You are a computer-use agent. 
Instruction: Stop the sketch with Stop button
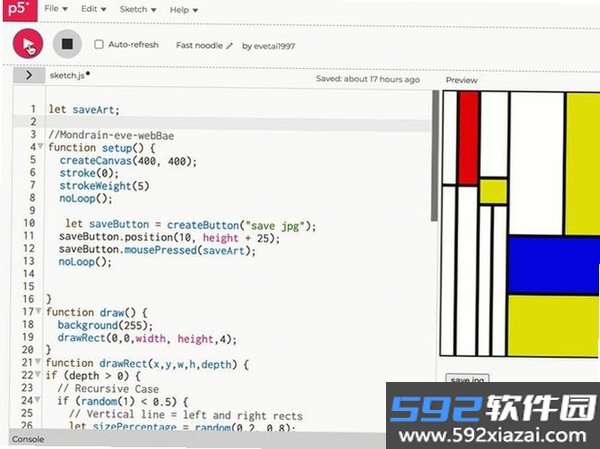click(67, 44)
